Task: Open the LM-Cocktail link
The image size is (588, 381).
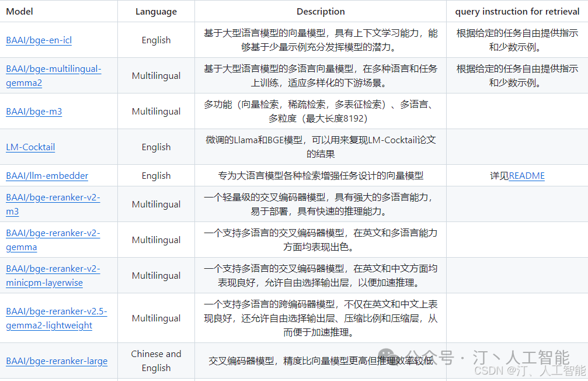Action: (30, 147)
